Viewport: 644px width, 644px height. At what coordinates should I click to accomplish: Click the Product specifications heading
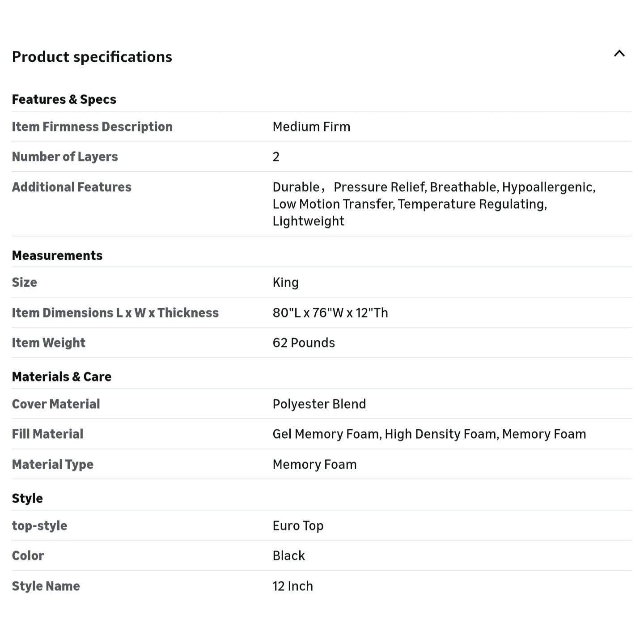pos(92,57)
